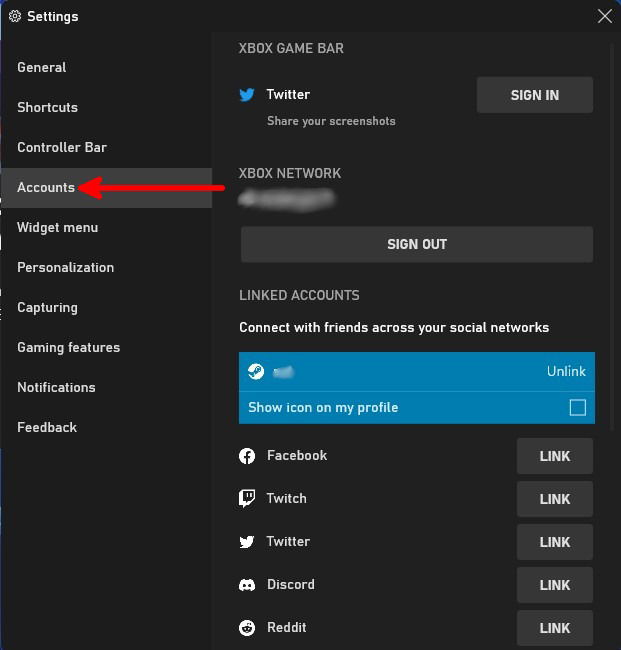Link the Facebook account
The width and height of the screenshot is (621, 650).
[555, 456]
